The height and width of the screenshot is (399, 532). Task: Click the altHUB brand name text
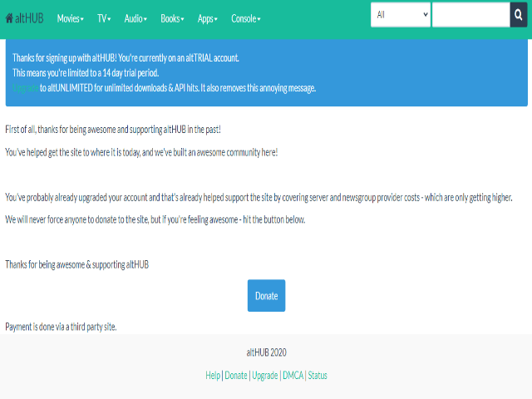[29, 18]
